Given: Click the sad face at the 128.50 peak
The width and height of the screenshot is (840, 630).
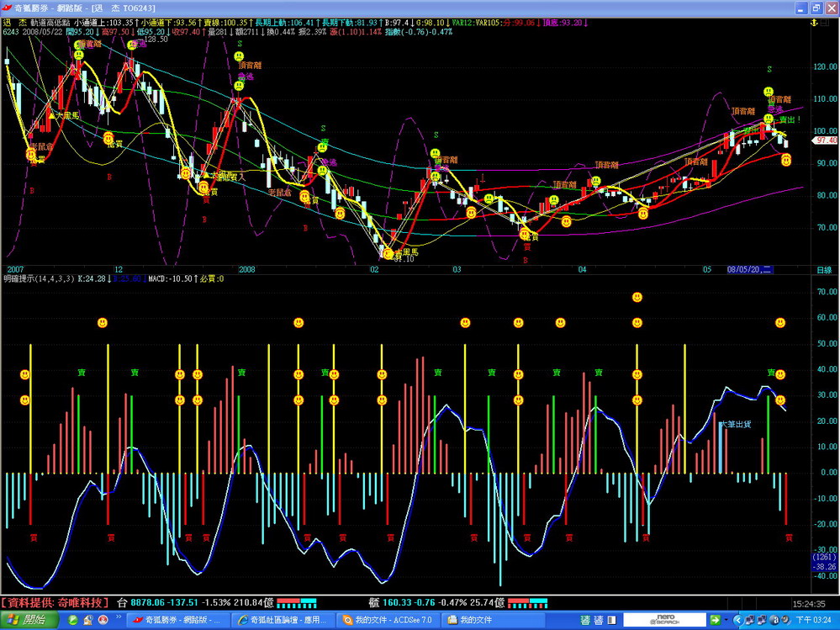Looking at the screenshot, I should [x=132, y=45].
